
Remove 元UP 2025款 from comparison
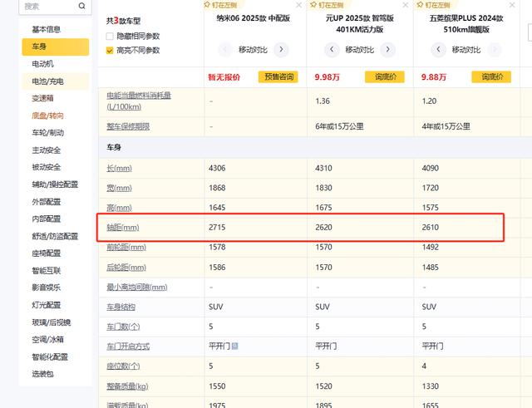(x=406, y=5)
